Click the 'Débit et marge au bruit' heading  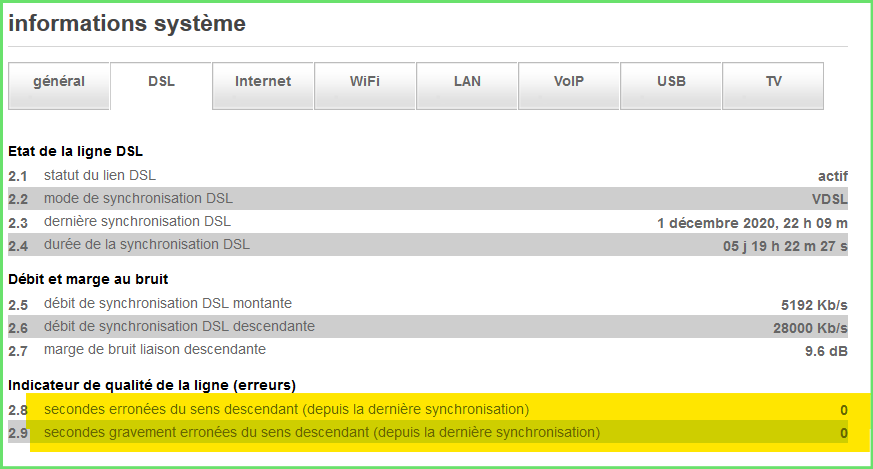86,281
